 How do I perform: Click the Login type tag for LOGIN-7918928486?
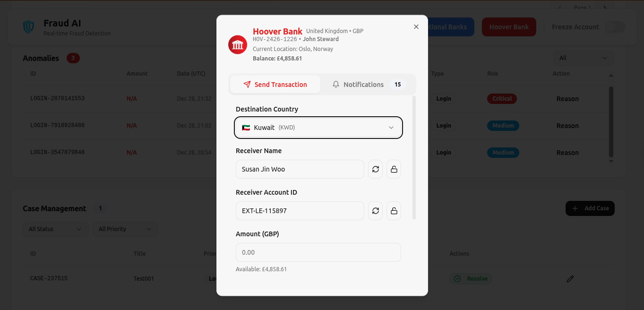point(444,126)
